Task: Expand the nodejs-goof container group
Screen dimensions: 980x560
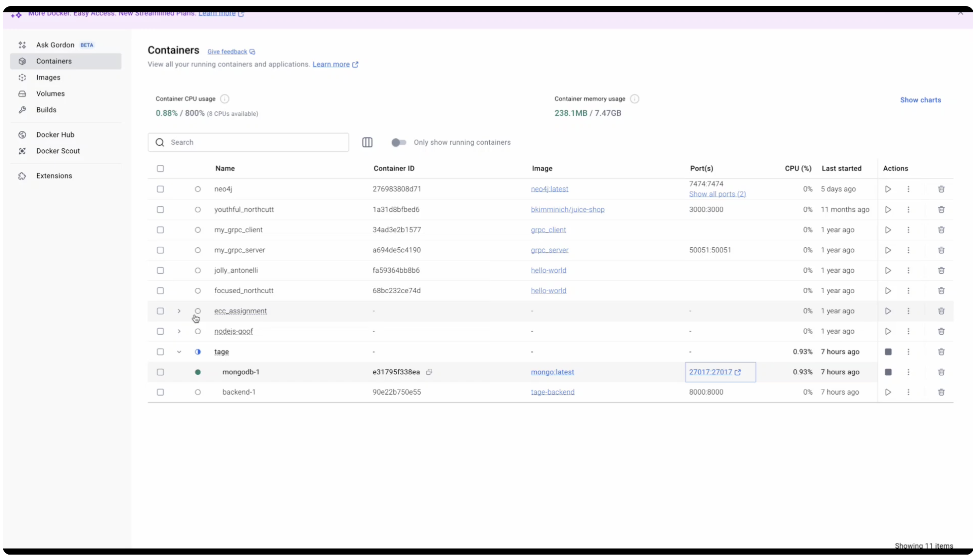Action: point(179,331)
